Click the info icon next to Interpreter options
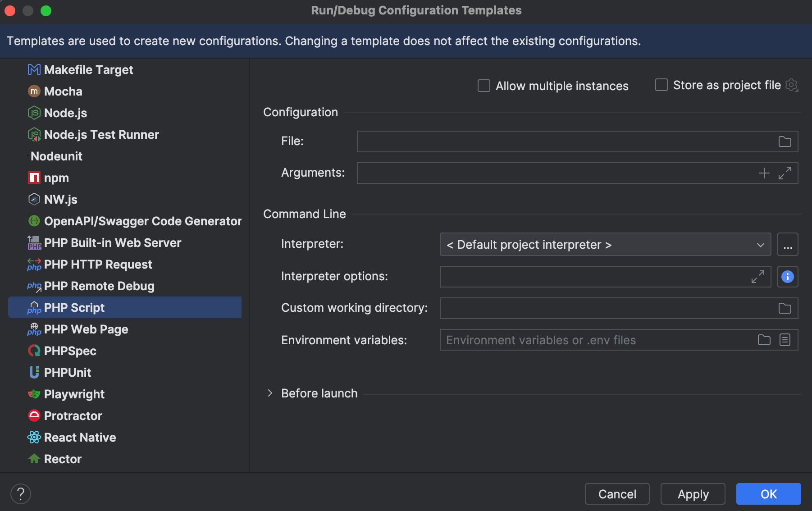 (x=787, y=277)
